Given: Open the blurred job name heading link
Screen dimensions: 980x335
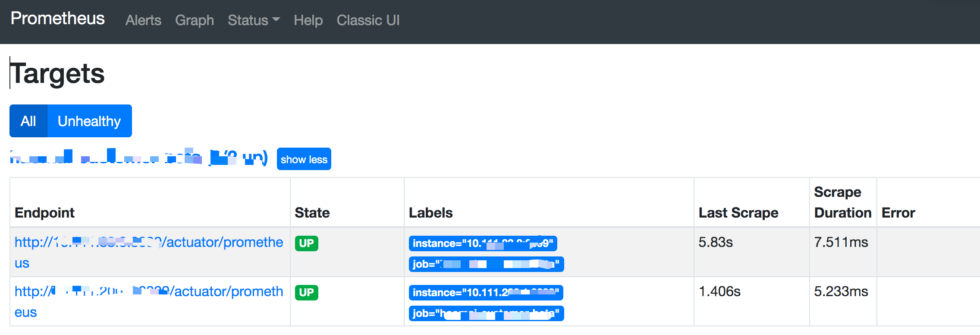Looking at the screenshot, I should click(x=139, y=158).
